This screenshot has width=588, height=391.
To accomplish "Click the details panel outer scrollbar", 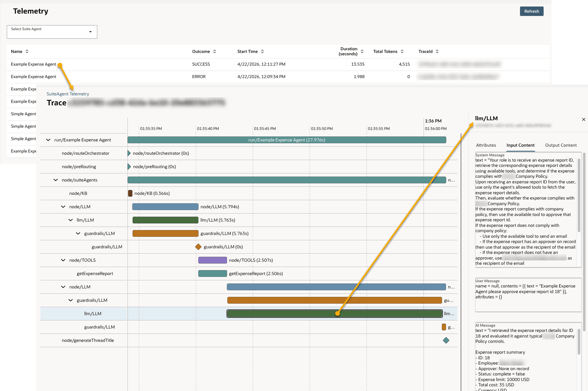I will pos(584,242).
